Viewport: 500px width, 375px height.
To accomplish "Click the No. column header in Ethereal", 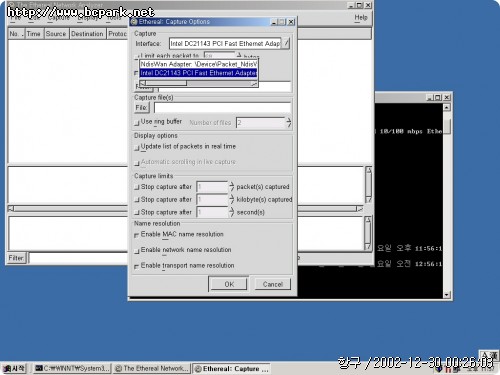I will 16,34.
